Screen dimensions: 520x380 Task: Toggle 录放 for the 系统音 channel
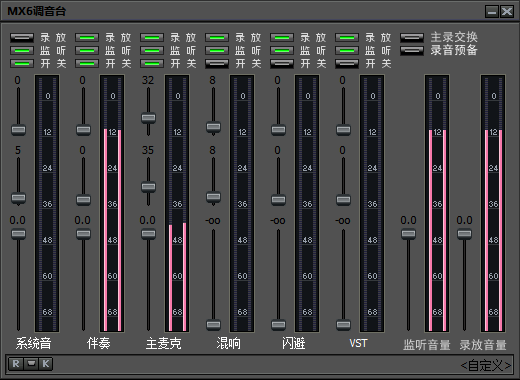coord(22,38)
